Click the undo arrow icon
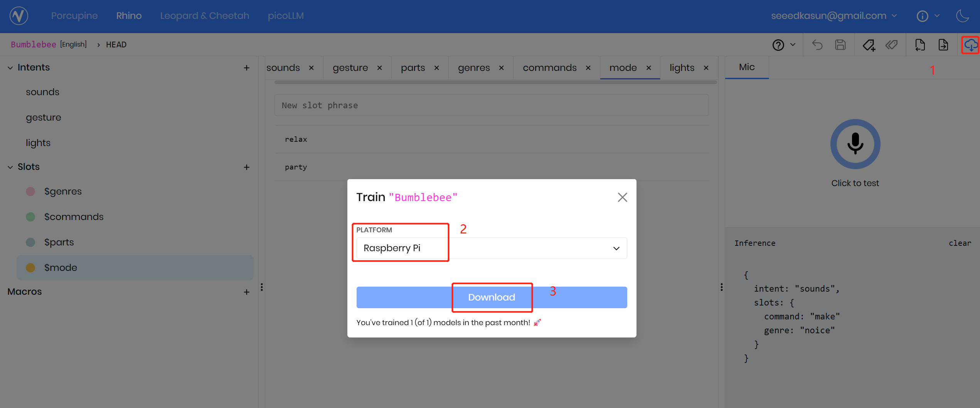 (817, 45)
